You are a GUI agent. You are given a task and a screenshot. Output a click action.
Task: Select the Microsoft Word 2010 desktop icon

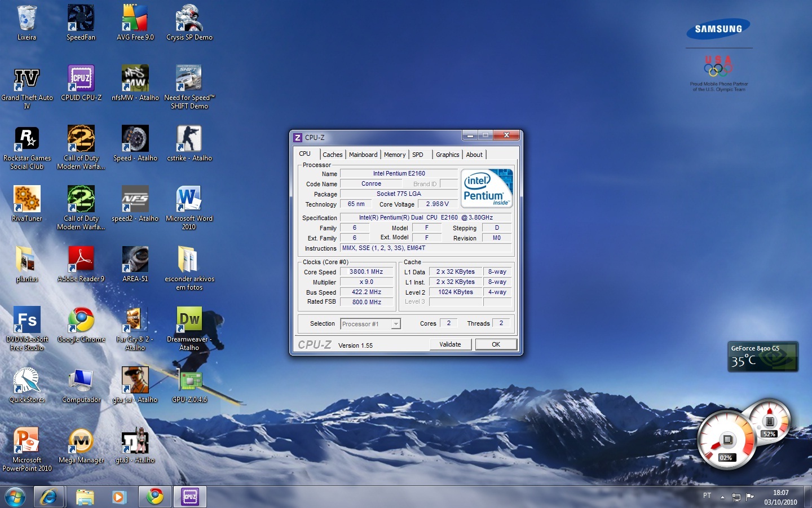tap(189, 208)
